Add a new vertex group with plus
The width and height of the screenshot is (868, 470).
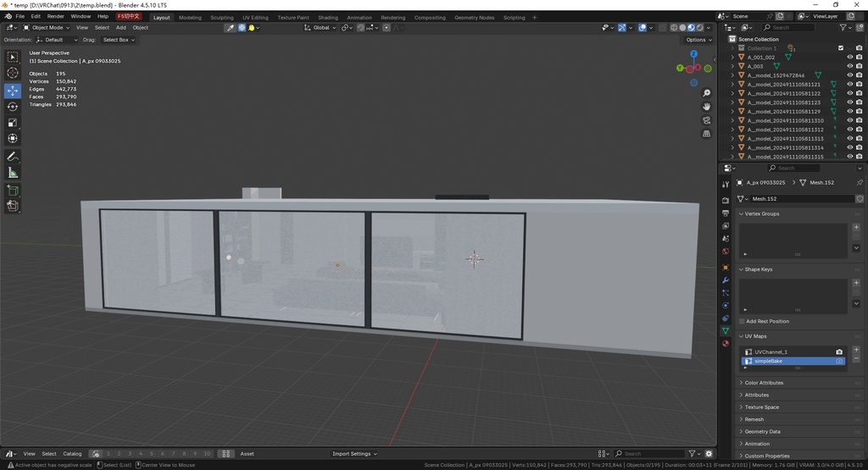(856, 227)
